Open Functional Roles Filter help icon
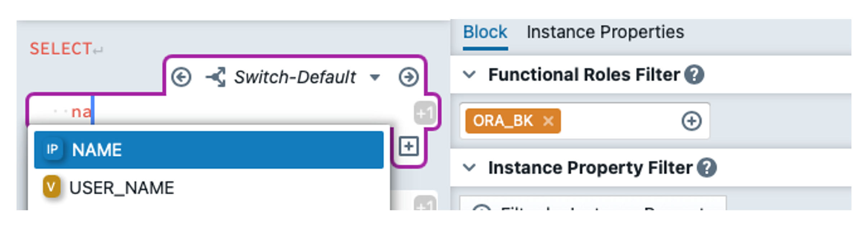The image size is (868, 229). [x=694, y=75]
